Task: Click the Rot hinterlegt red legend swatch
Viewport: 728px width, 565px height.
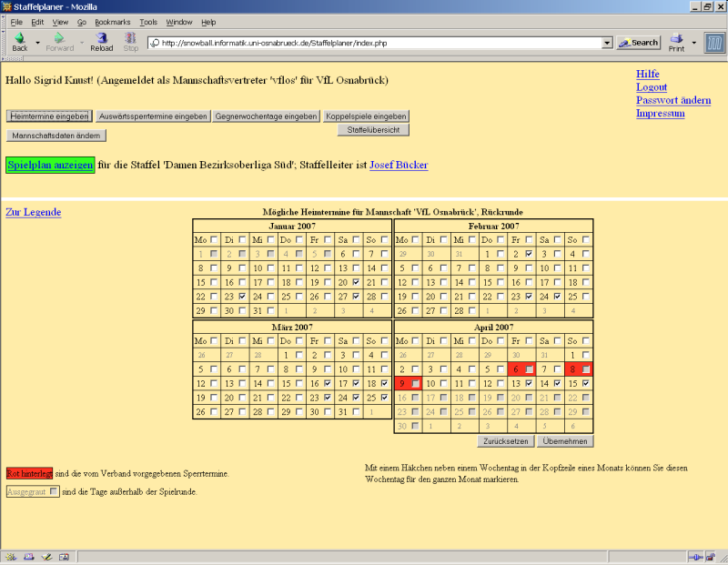Action: (29, 473)
